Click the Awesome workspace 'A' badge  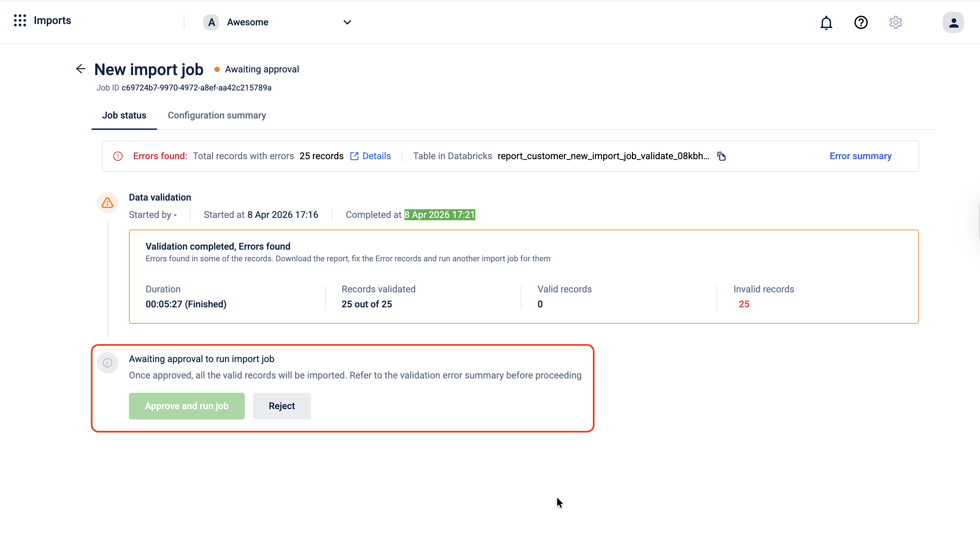click(x=211, y=23)
